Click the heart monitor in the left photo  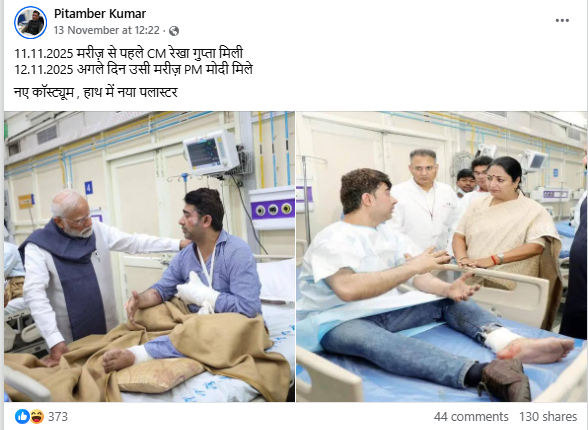[210, 152]
